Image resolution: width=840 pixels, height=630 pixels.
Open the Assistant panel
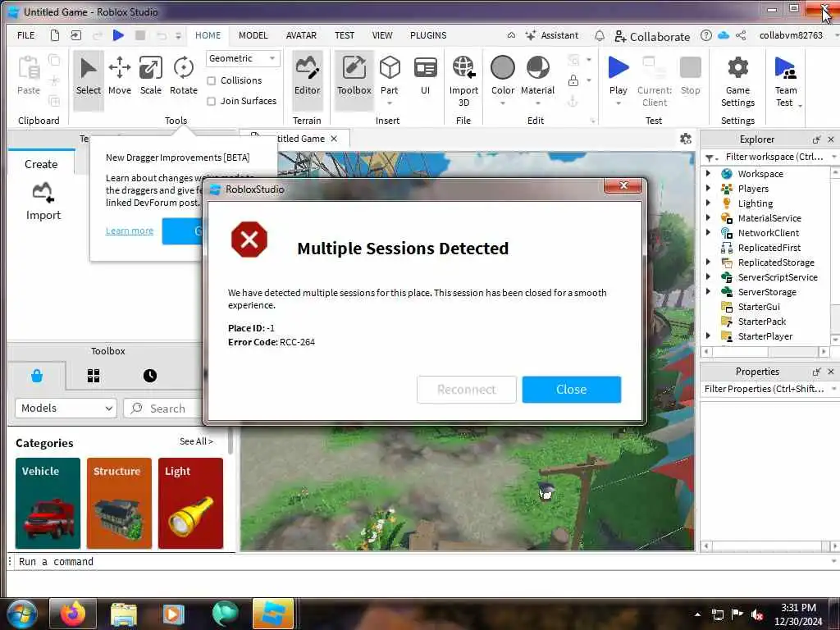[x=552, y=35]
